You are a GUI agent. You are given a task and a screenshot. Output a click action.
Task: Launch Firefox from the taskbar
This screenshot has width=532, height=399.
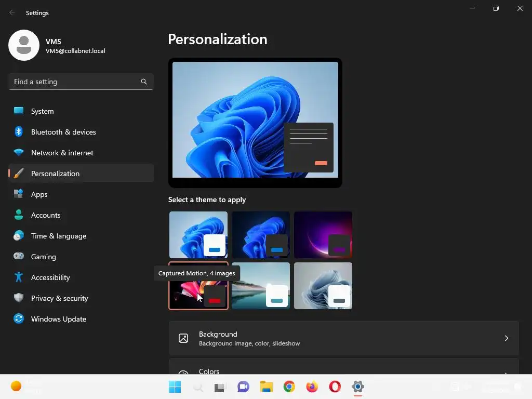[x=312, y=387]
